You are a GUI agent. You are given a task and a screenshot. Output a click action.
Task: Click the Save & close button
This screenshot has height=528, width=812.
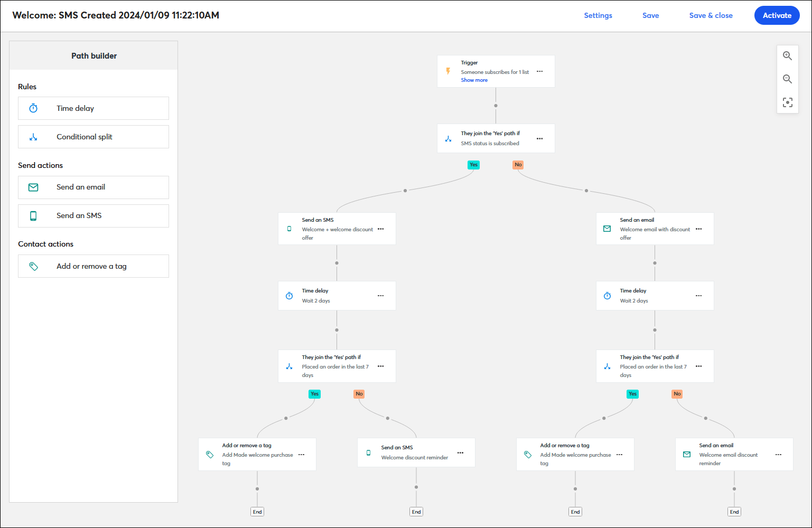(x=711, y=15)
